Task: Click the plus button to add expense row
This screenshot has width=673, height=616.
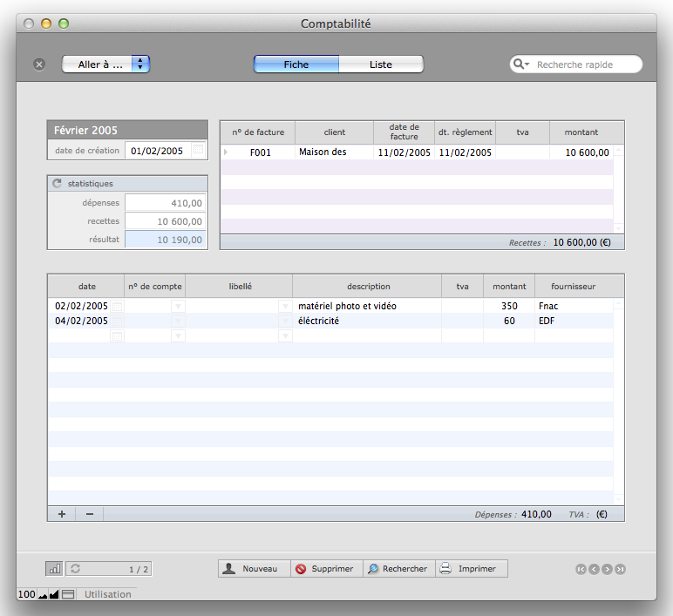Action: coord(62,514)
